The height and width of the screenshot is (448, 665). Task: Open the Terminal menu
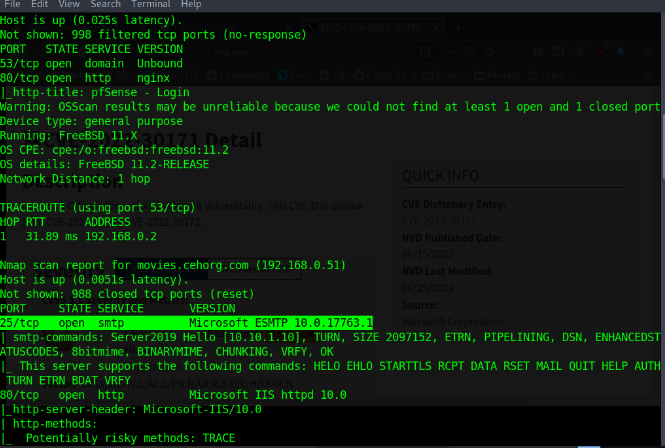tap(149, 5)
